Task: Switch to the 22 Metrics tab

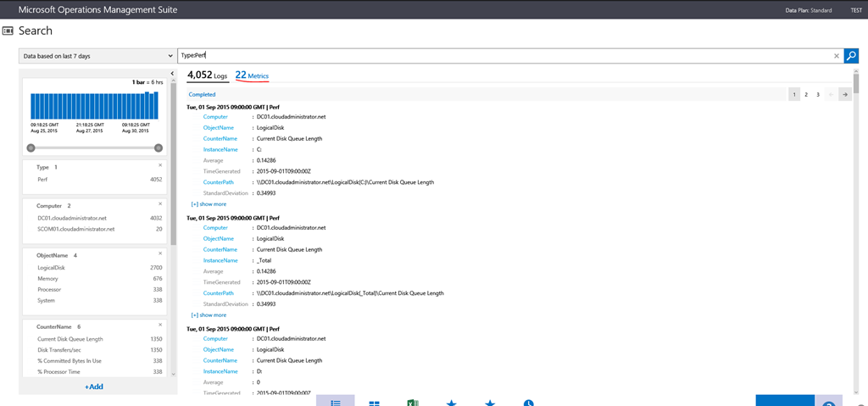Action: pyautogui.click(x=252, y=75)
